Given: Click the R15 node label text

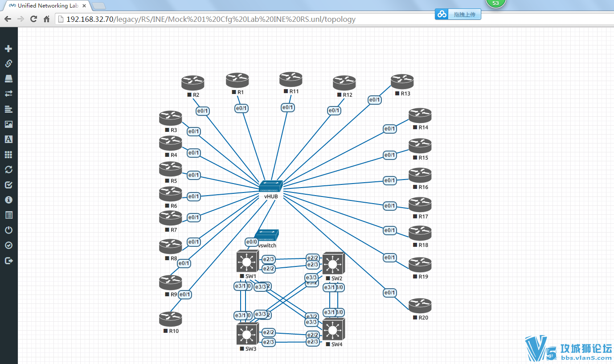Looking at the screenshot, I should coord(423,158).
